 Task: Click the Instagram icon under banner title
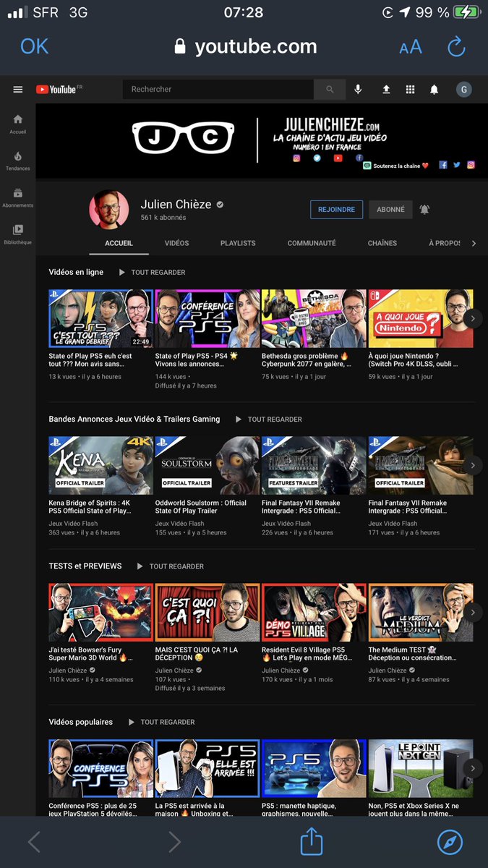click(296, 158)
